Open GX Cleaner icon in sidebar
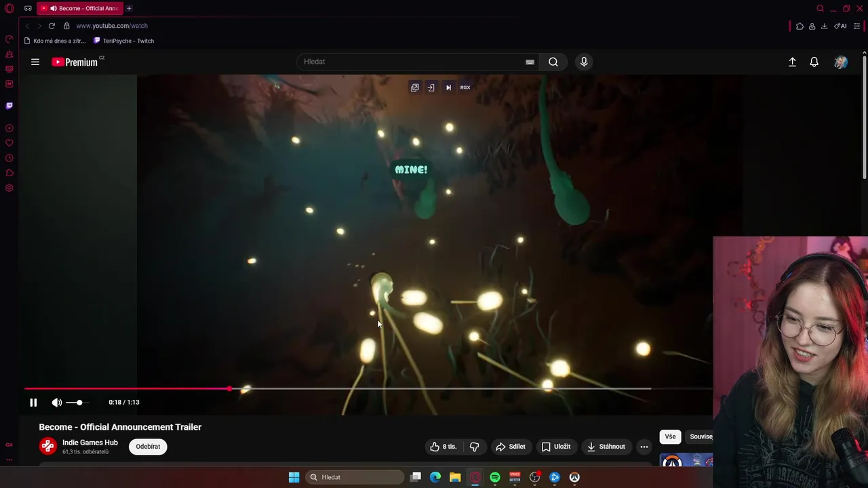This screenshot has height=488, width=868. click(x=9, y=54)
